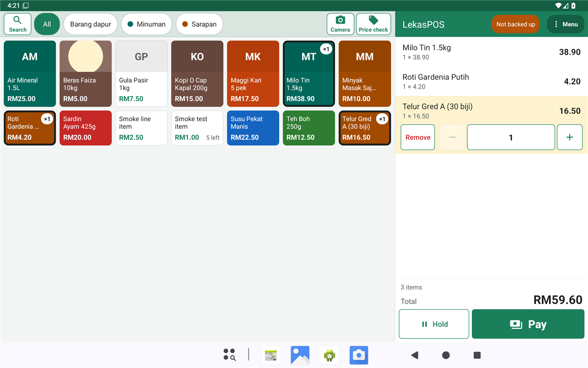This screenshot has width=588, height=368.
Task: Open the app search launcher in taskbar
Action: tap(229, 355)
